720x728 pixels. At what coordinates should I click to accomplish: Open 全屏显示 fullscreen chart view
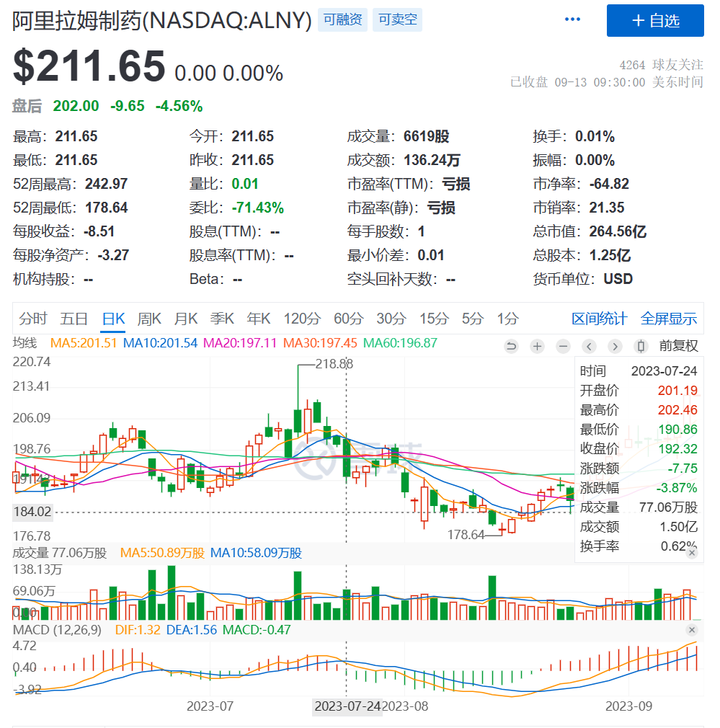click(669, 319)
